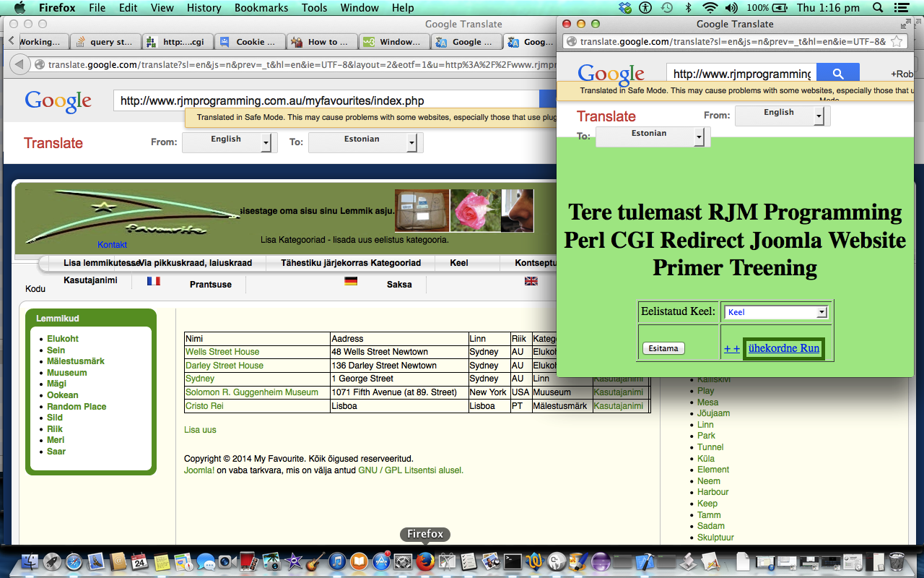Click the Bluetooth status icon
The image size is (924, 578).
tap(689, 8)
